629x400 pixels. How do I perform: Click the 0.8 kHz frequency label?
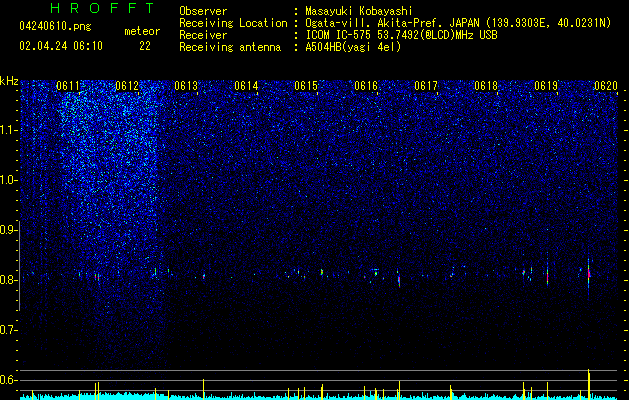(8, 280)
